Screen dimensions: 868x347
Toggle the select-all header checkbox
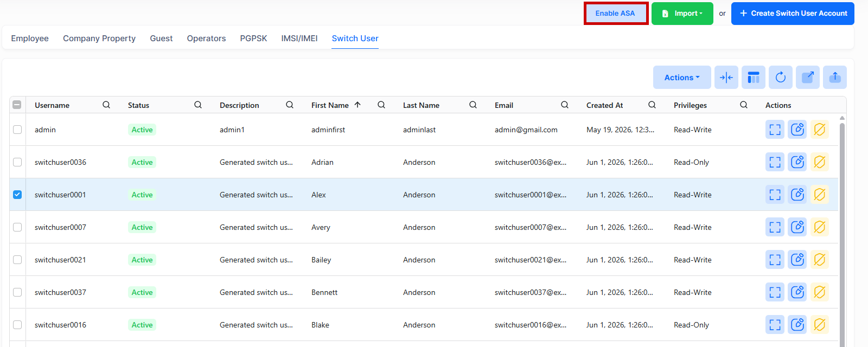pos(17,105)
